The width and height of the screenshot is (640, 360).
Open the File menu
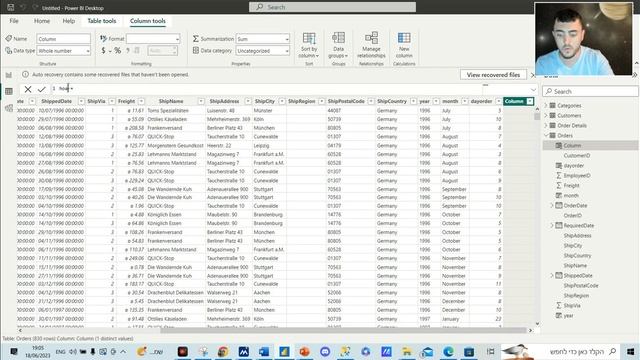pos(14,21)
